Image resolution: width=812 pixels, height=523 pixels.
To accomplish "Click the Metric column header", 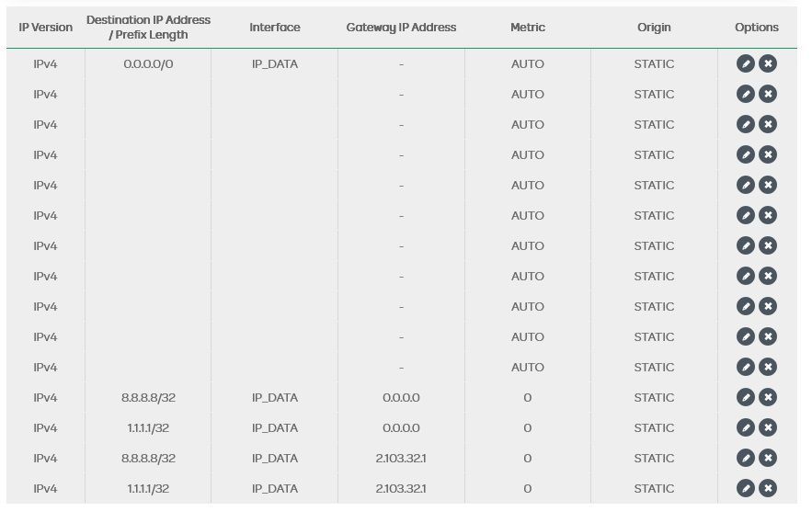I will coord(528,28).
